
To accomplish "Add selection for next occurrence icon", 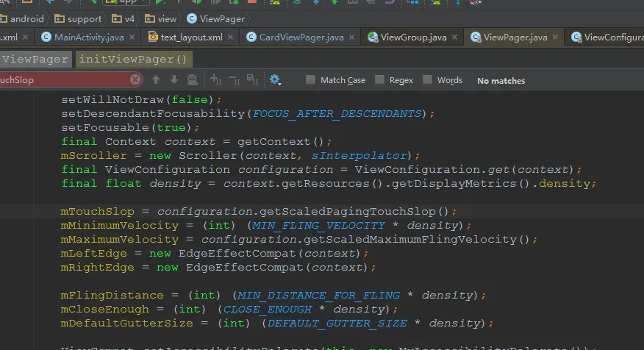I will pyautogui.click(x=215, y=79).
